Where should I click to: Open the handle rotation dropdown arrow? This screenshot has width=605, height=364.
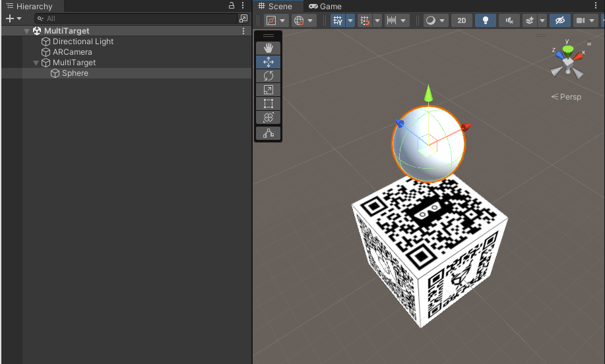tap(310, 20)
